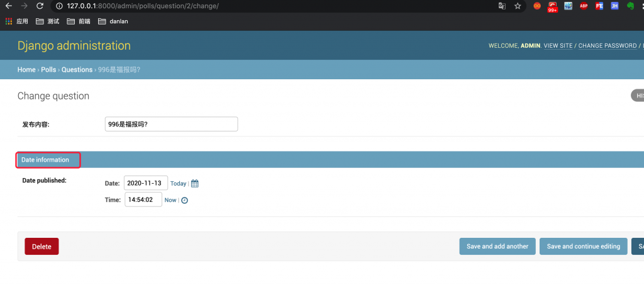The height and width of the screenshot is (285, 644).
Task: Expand the 测试 bookmarks folder
Action: click(48, 21)
